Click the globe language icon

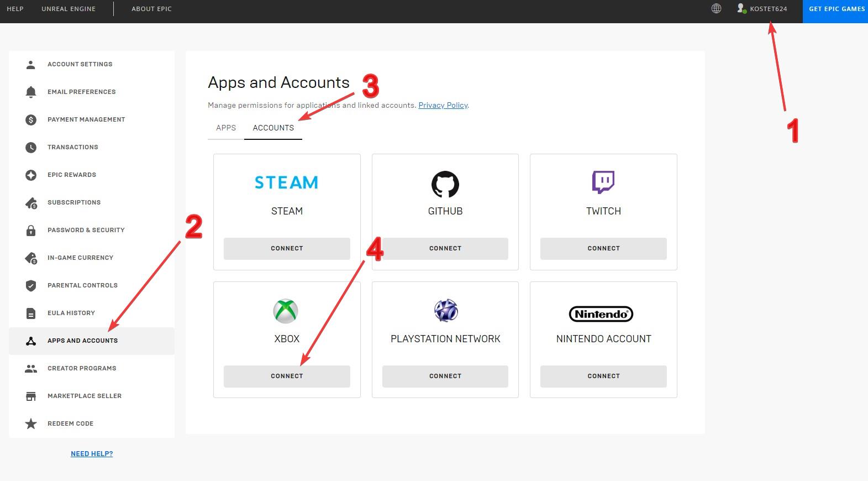716,9
